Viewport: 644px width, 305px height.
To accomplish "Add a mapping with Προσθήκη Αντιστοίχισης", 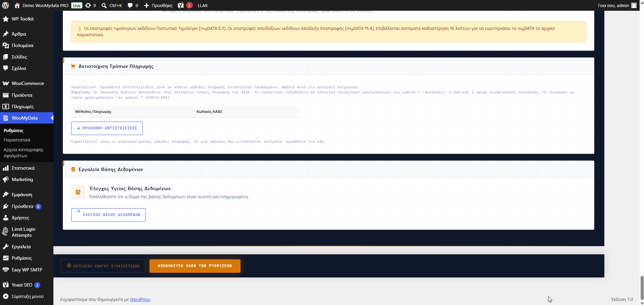I will pos(107,128).
